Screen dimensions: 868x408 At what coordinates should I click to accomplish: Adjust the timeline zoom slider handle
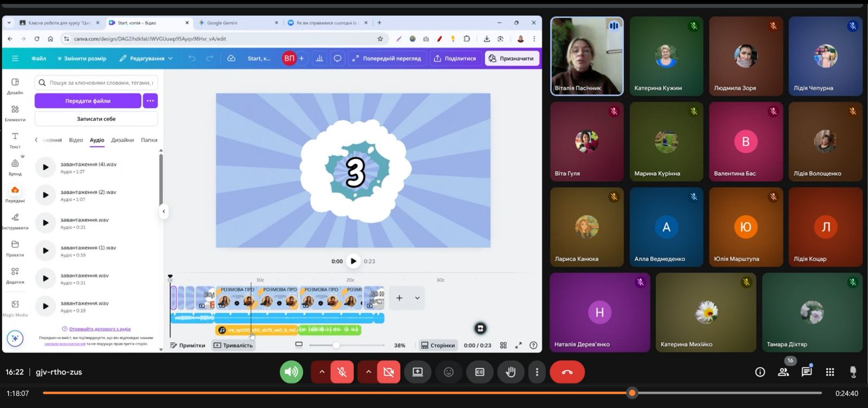(x=336, y=346)
